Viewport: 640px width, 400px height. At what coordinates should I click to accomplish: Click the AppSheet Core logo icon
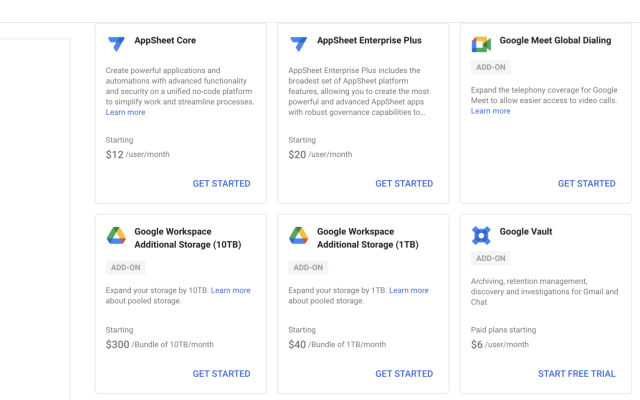tap(116, 44)
